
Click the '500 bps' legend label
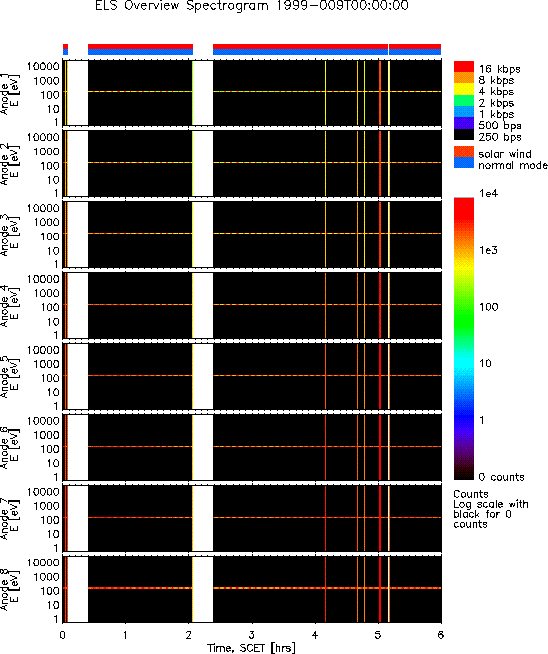pos(500,126)
